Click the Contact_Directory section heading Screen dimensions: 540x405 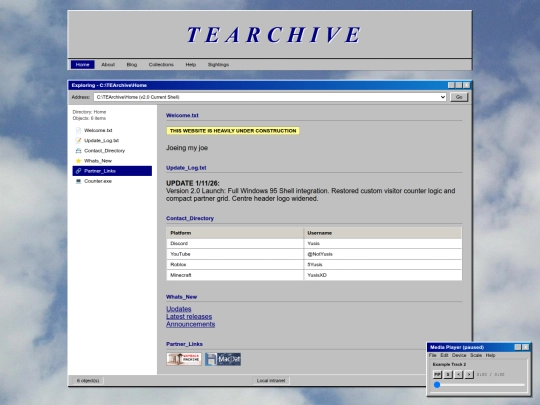pos(190,218)
